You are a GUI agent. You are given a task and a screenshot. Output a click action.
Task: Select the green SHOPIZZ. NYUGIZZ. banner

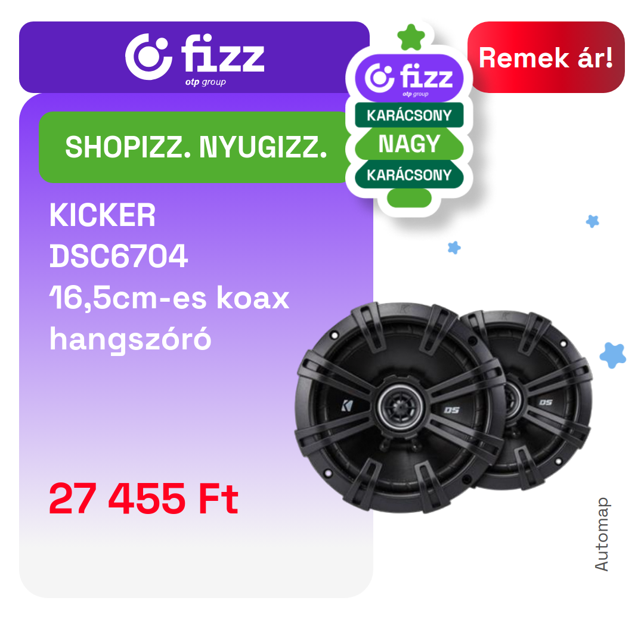coord(196,147)
